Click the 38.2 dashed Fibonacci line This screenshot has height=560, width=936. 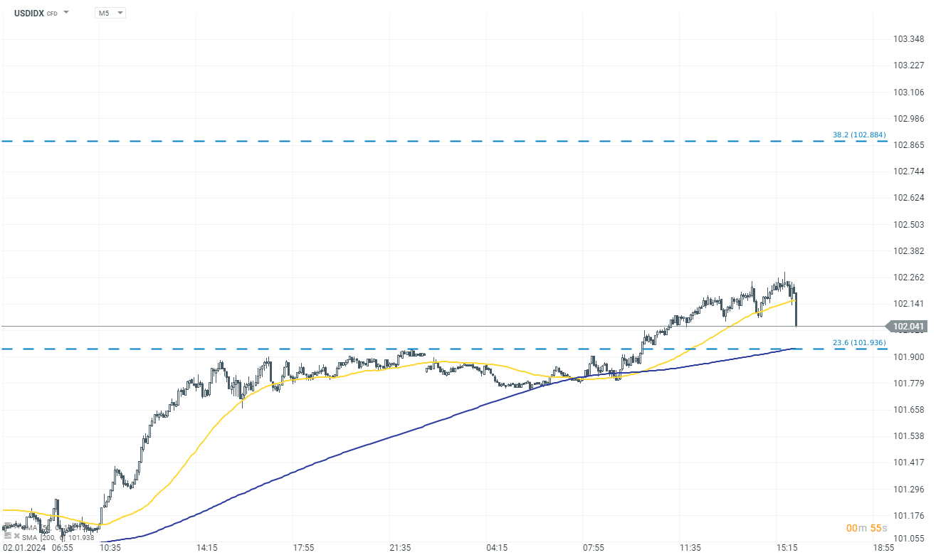click(x=427, y=141)
